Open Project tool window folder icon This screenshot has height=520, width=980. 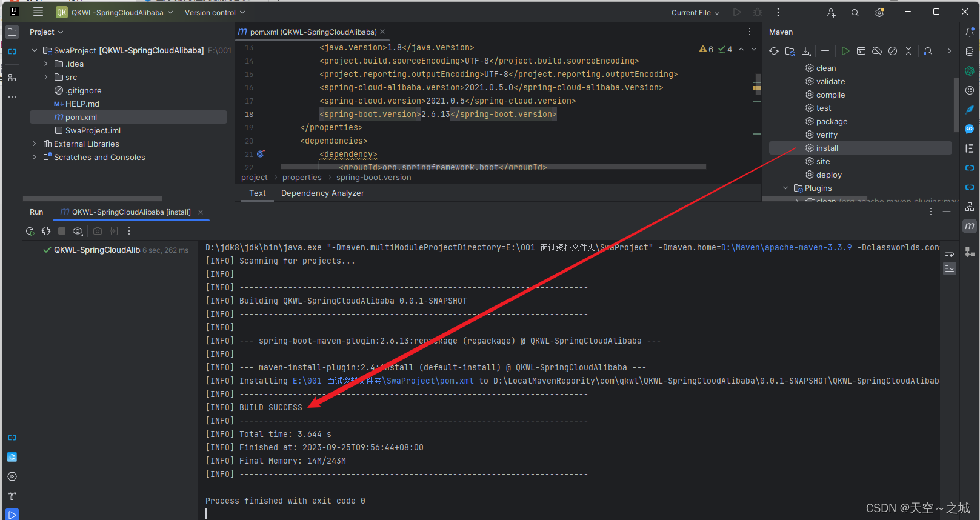(x=12, y=32)
